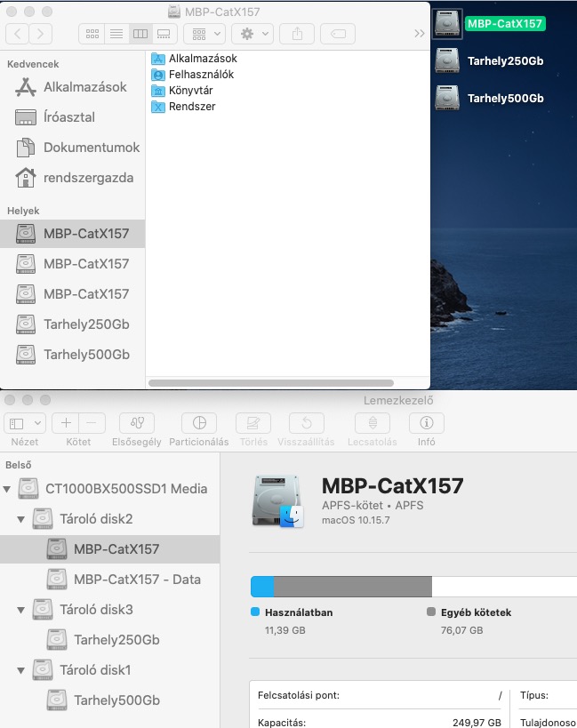This screenshot has height=728, width=577.
Task: Open Nézet view dropdown in Lemezkezelő
Action: 25,423
